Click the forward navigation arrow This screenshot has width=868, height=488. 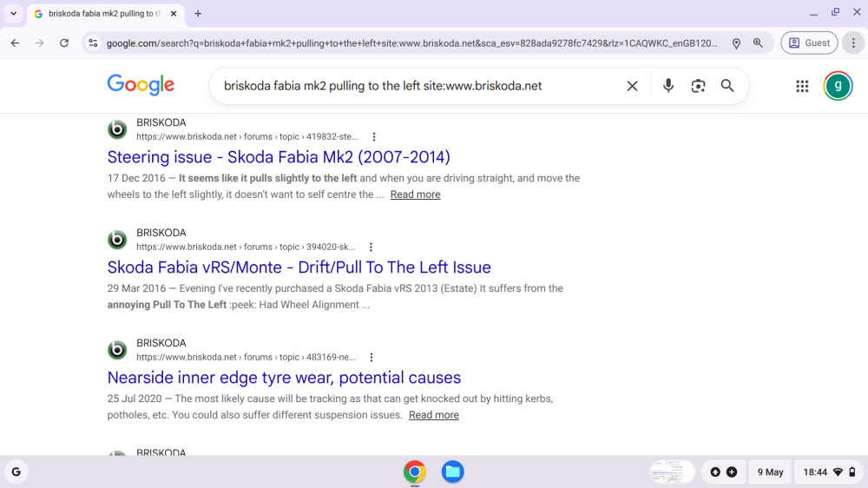point(39,43)
